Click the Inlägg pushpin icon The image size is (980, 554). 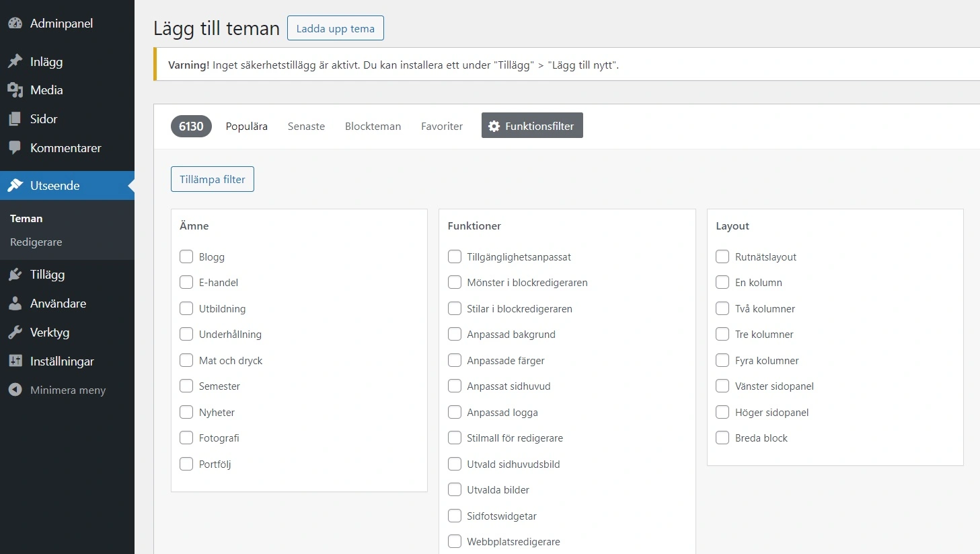pyautogui.click(x=15, y=61)
